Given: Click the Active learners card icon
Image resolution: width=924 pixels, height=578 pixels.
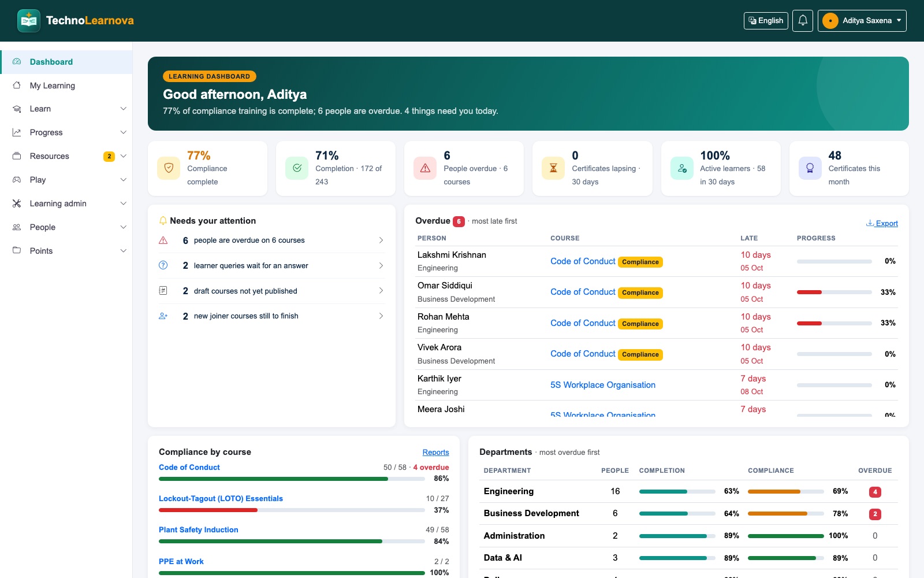Looking at the screenshot, I should tap(682, 168).
